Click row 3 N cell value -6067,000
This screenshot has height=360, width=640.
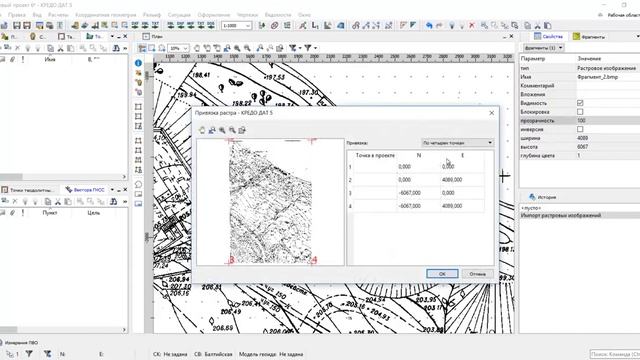pos(418,193)
